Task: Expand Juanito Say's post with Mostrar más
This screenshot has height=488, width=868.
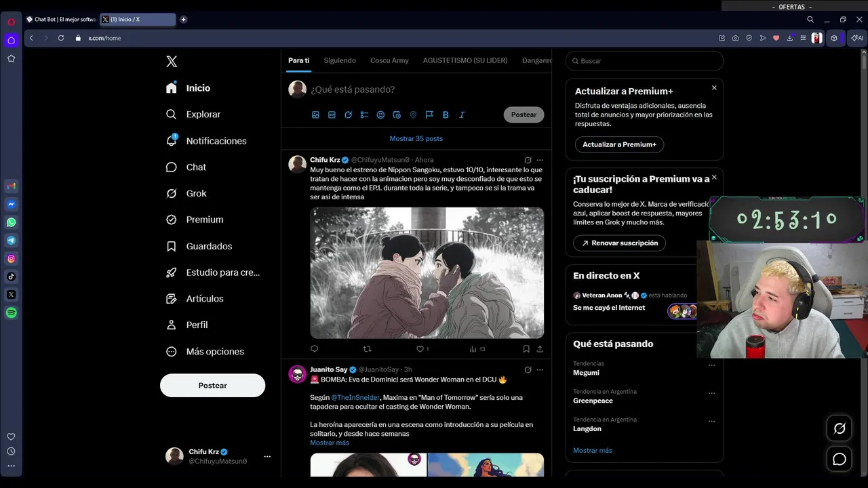Action: coord(330,443)
